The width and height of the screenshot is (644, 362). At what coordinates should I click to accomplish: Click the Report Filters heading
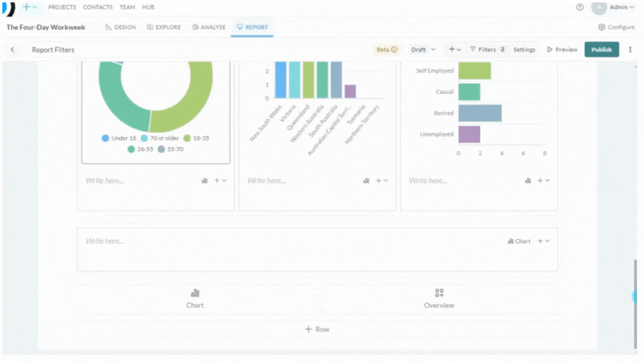point(53,50)
